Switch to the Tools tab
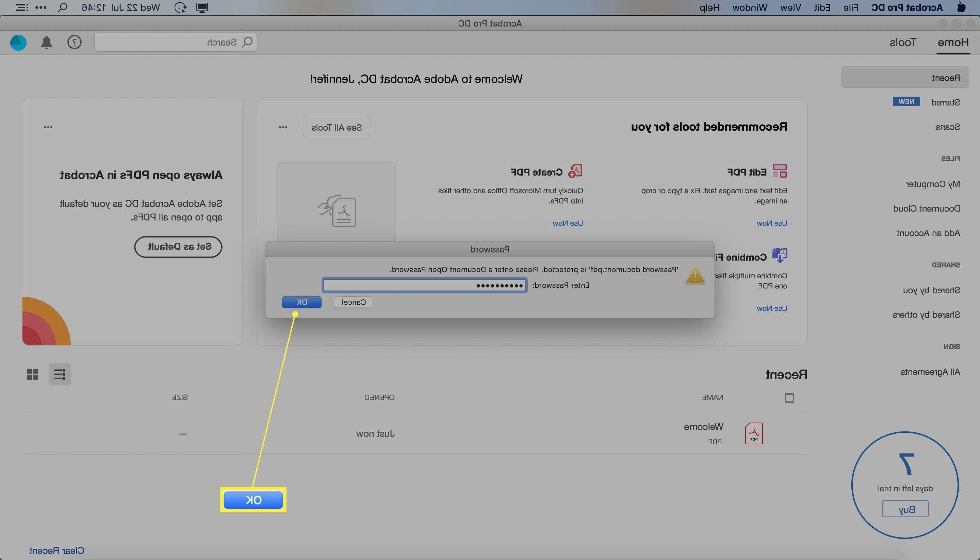Image resolution: width=980 pixels, height=560 pixels. tap(903, 42)
